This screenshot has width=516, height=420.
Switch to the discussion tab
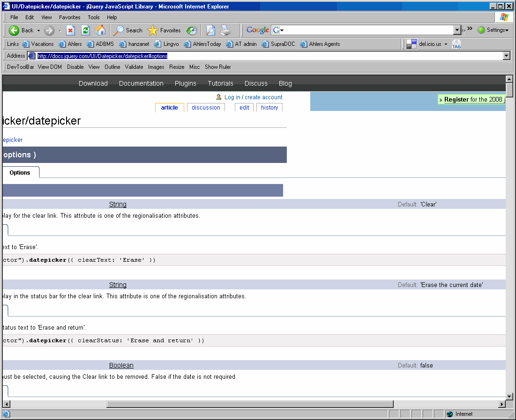click(x=206, y=108)
